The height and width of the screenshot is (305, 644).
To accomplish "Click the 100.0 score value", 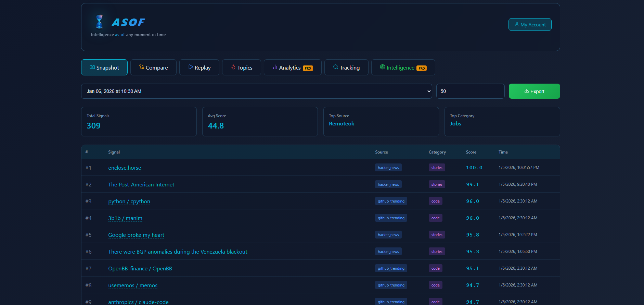I will [474, 168].
